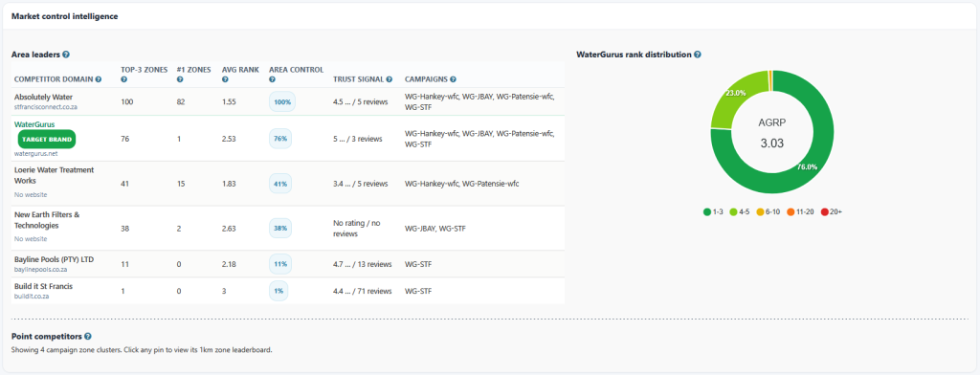Click #1 zones value 82

point(181,101)
